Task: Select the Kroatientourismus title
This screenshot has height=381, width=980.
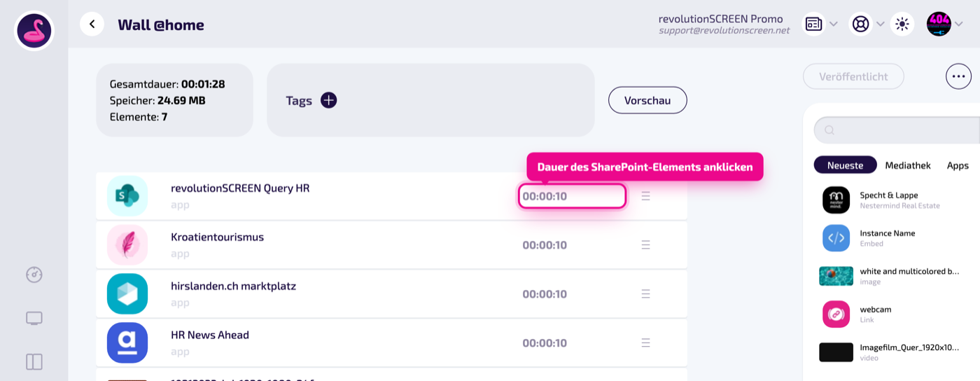Action: click(x=218, y=237)
